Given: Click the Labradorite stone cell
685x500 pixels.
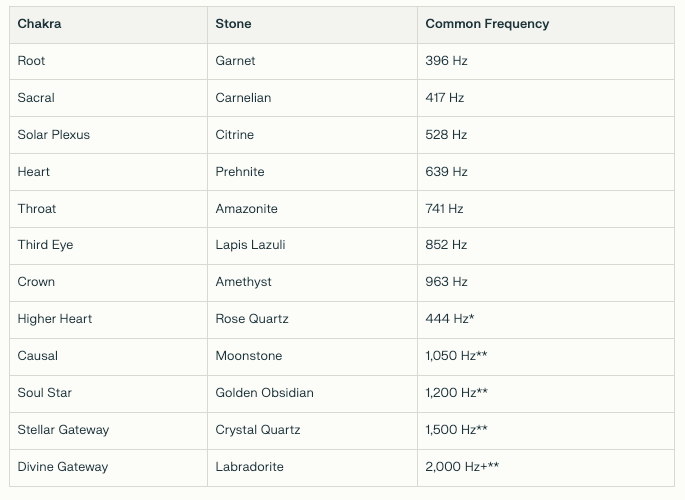Looking at the screenshot, I should [x=247, y=467].
